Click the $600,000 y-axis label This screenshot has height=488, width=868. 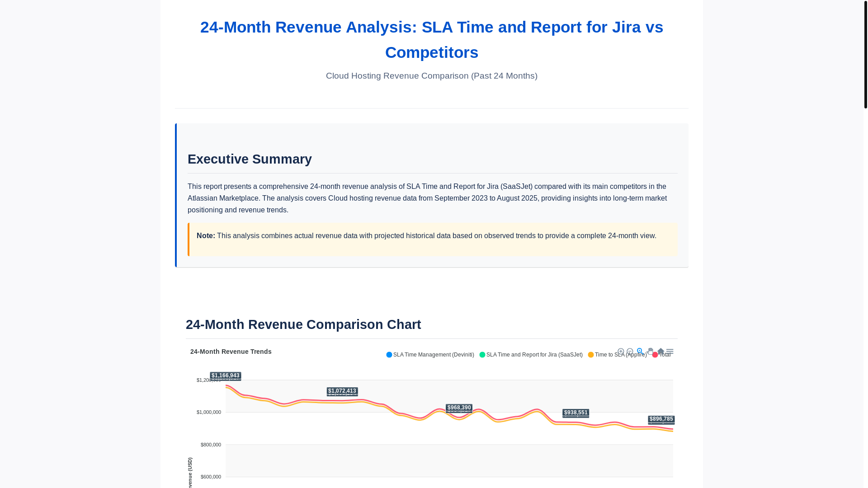(211, 477)
